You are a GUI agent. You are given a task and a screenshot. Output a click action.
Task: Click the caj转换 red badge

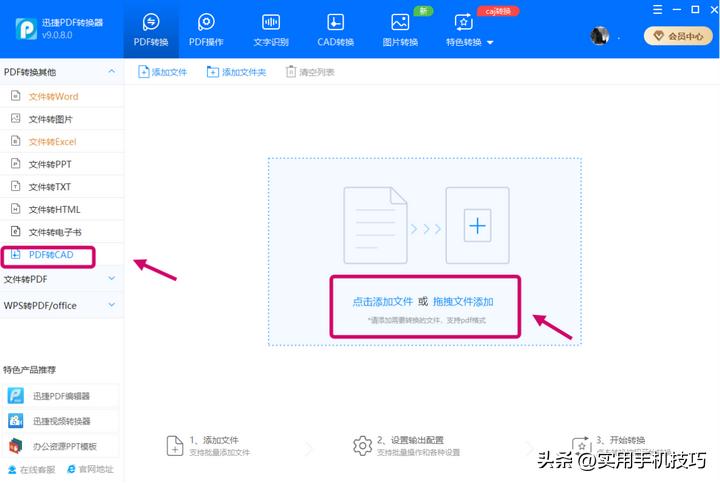pos(498,11)
